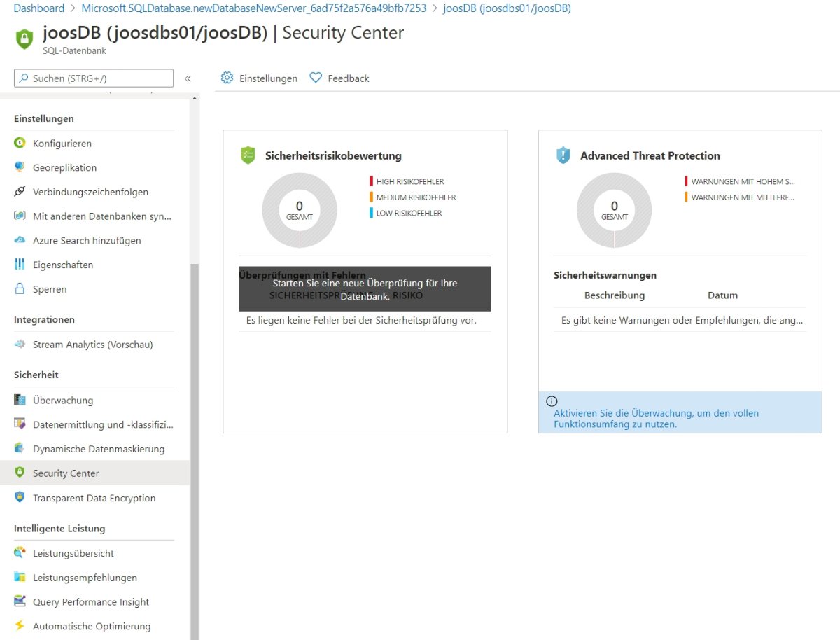Open the Security Center menu item
Viewport: 840px width, 640px height.
(x=66, y=473)
